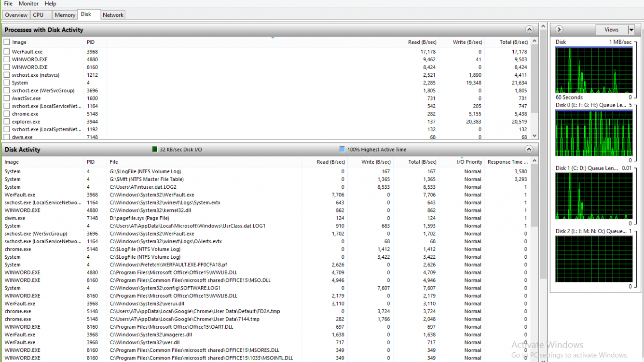Sort Disk Activity by Response Time column
This screenshot has height=362, width=644.
pos(507,162)
